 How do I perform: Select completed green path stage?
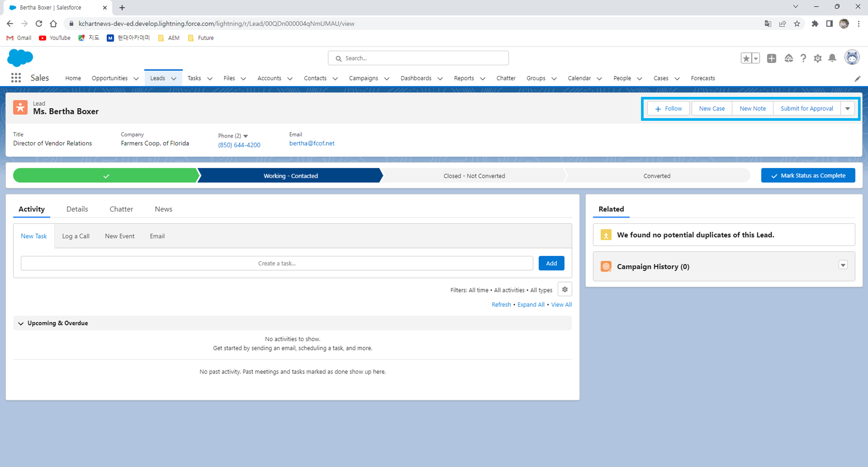pos(106,176)
